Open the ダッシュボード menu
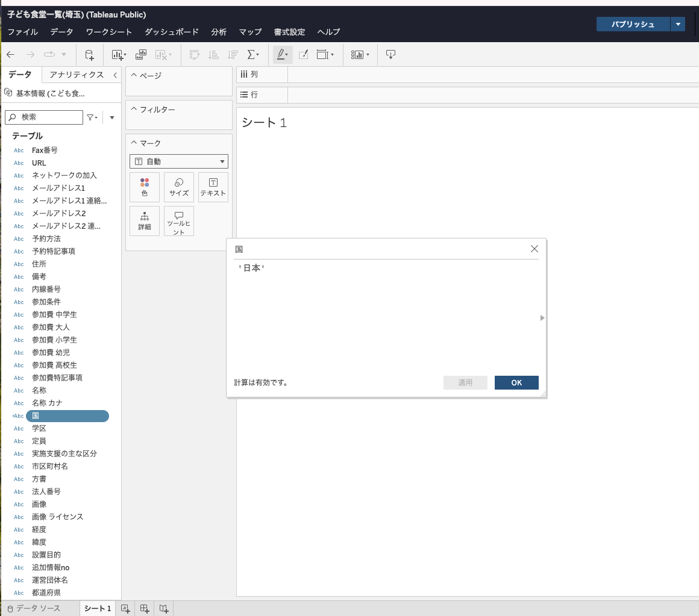Image resolution: width=699 pixels, height=616 pixels. [x=172, y=32]
